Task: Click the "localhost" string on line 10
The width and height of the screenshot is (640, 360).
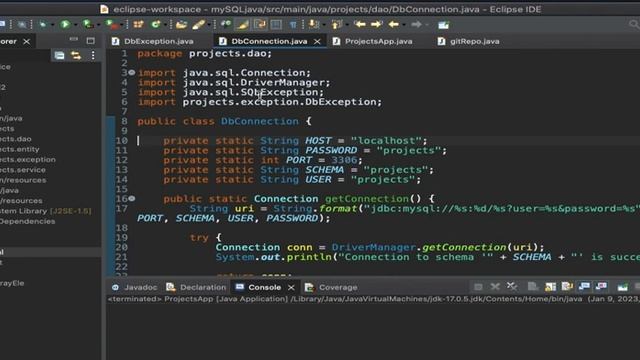Action: tap(386, 141)
